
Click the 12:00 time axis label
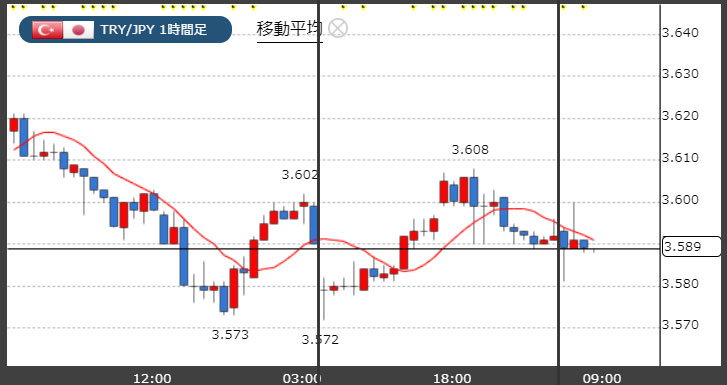152,379
